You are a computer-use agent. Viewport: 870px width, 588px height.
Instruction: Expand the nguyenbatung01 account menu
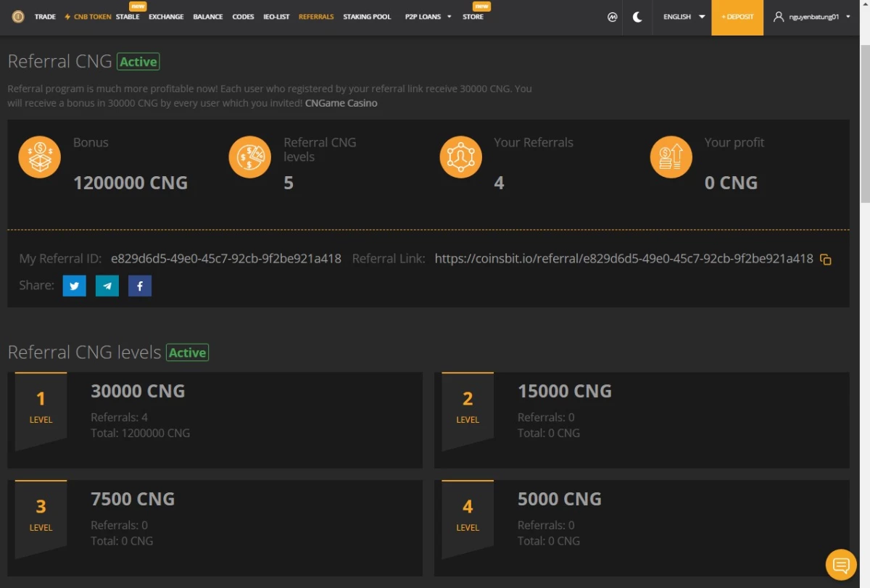812,17
